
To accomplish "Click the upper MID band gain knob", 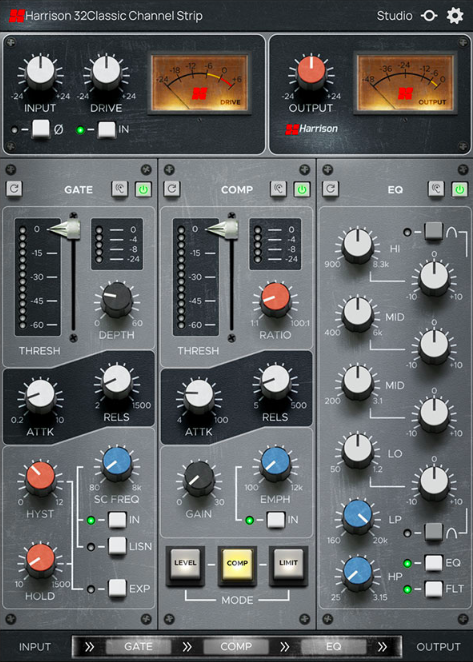I will [x=434, y=346].
